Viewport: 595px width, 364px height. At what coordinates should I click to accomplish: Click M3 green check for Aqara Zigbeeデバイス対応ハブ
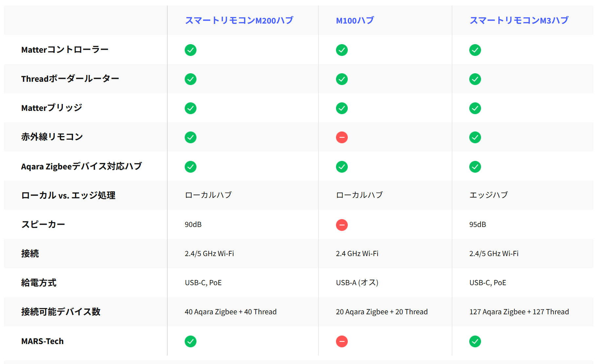[x=475, y=167]
